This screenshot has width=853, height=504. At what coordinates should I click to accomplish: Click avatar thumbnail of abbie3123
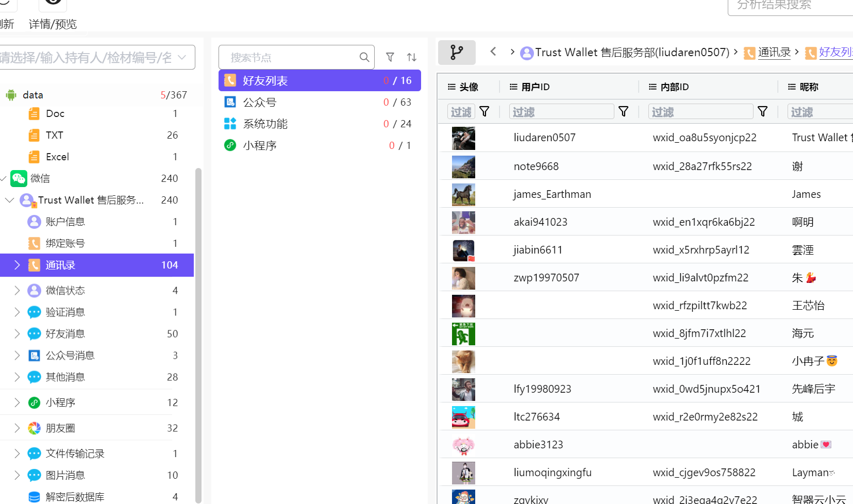[463, 445]
